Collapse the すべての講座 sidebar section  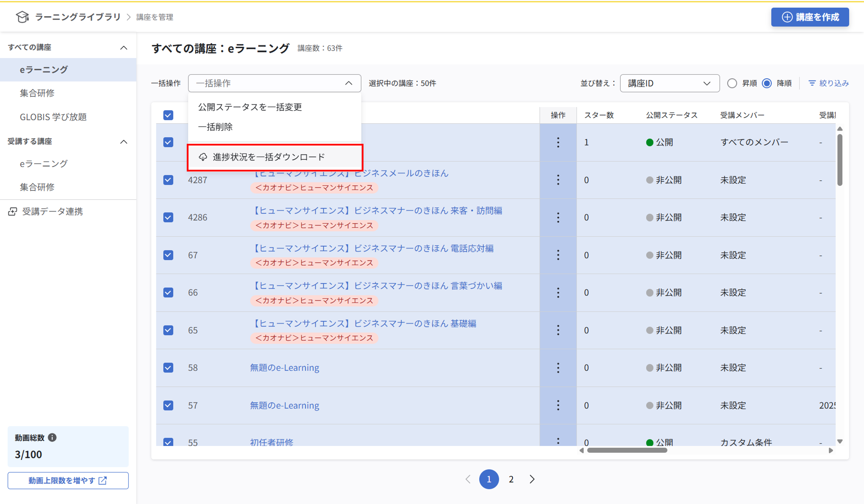[124, 48]
